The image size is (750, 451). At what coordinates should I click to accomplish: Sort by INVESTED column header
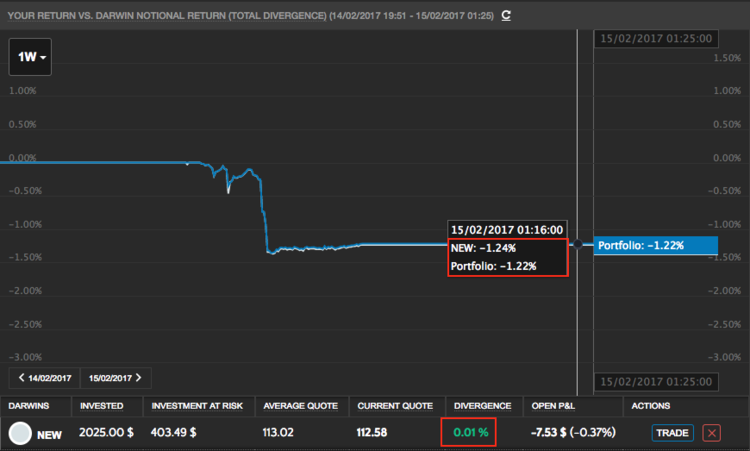103,406
